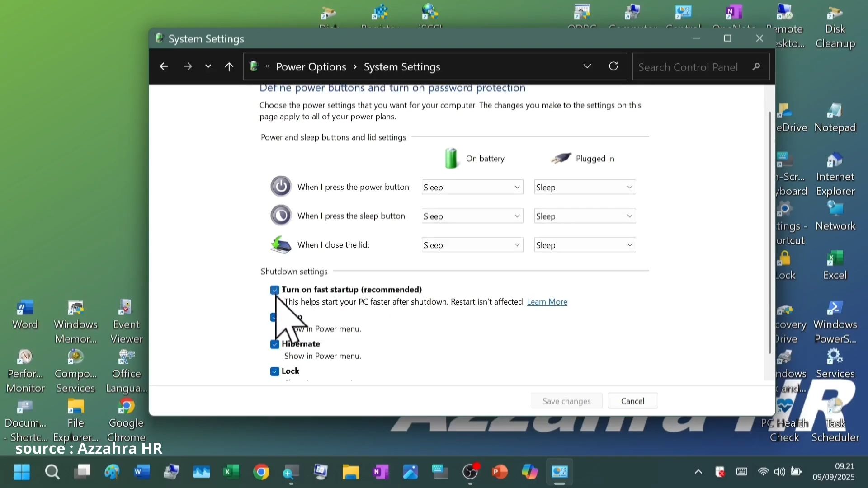Expand the address bar history dropdown
Viewport: 868px width, 488px height.
click(587, 66)
